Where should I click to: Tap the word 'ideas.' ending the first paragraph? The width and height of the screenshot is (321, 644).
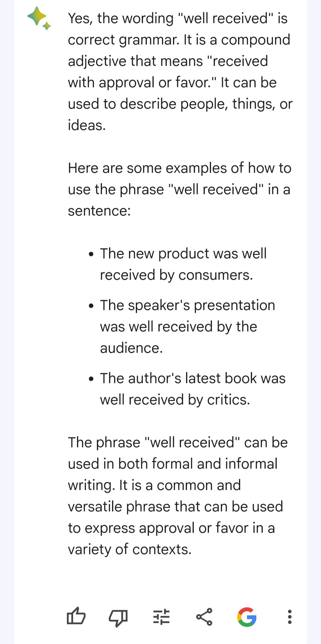(x=87, y=125)
